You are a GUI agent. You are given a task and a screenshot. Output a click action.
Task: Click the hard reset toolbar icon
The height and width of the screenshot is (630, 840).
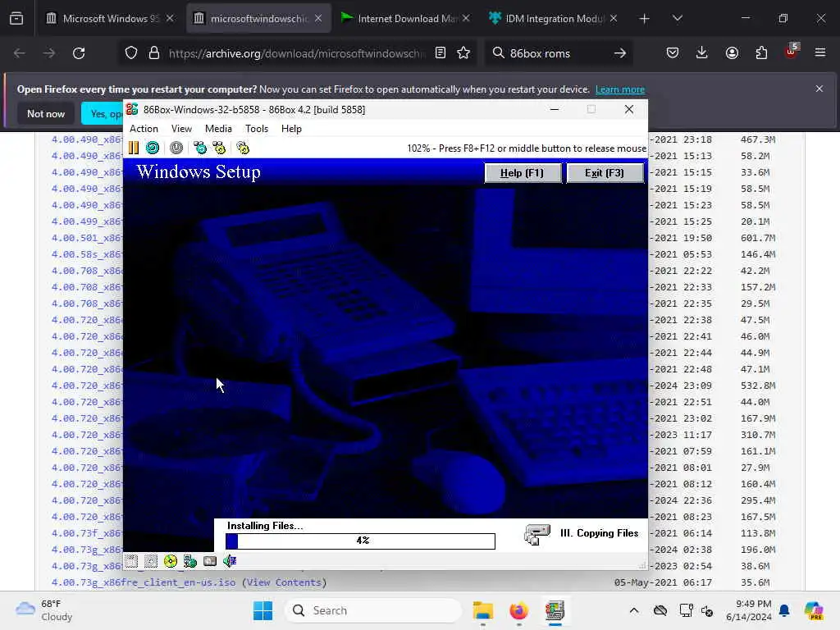[x=153, y=148]
